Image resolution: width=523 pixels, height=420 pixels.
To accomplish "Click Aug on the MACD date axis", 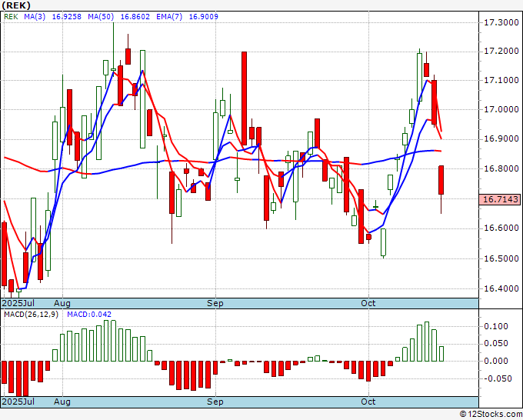I will pyautogui.click(x=62, y=402).
